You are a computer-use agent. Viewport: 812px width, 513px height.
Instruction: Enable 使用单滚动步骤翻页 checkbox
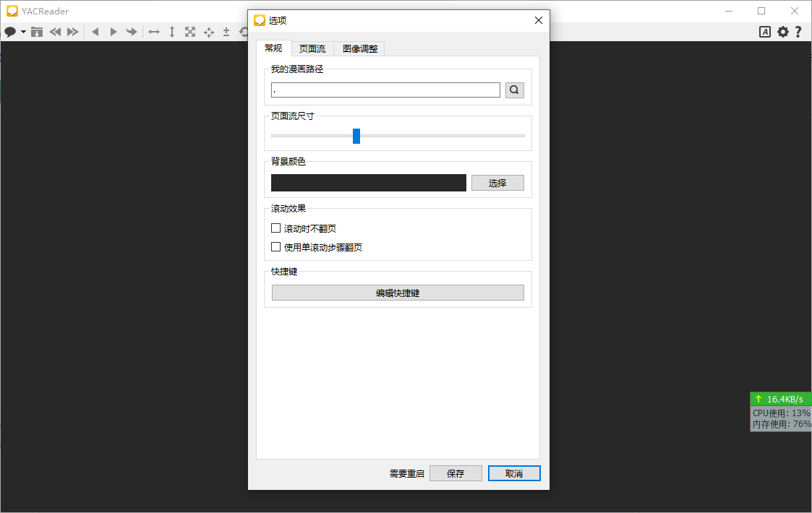coord(275,246)
